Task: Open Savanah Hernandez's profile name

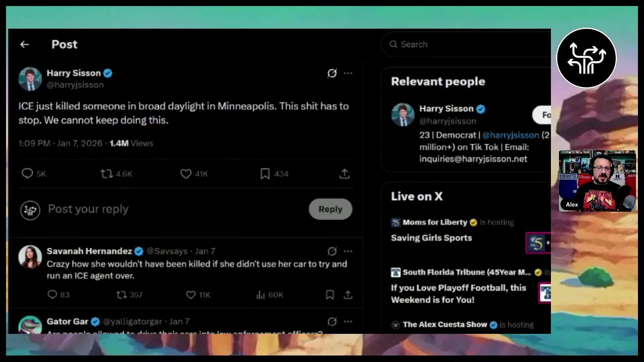Action: tap(89, 251)
